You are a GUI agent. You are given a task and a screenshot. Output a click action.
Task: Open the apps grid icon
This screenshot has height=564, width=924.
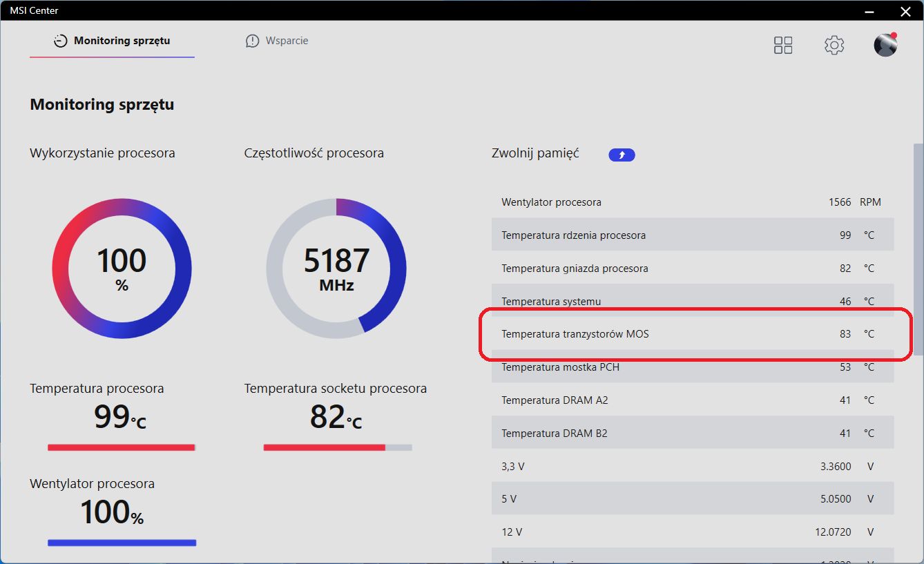coord(783,46)
